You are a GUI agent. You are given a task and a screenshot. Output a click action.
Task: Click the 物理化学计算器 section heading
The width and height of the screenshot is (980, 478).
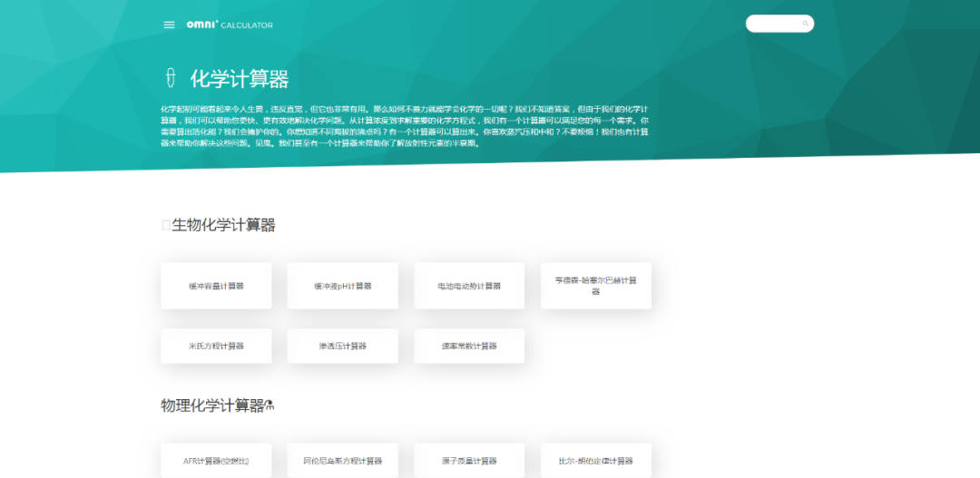[212, 405]
